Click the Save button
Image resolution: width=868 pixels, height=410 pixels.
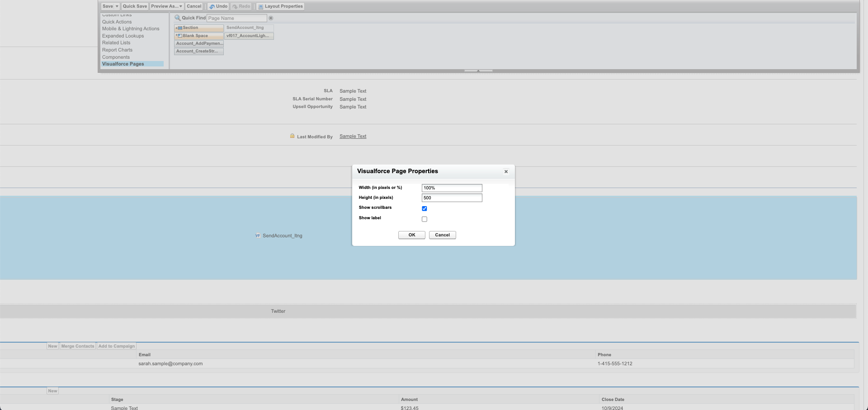pyautogui.click(x=108, y=6)
